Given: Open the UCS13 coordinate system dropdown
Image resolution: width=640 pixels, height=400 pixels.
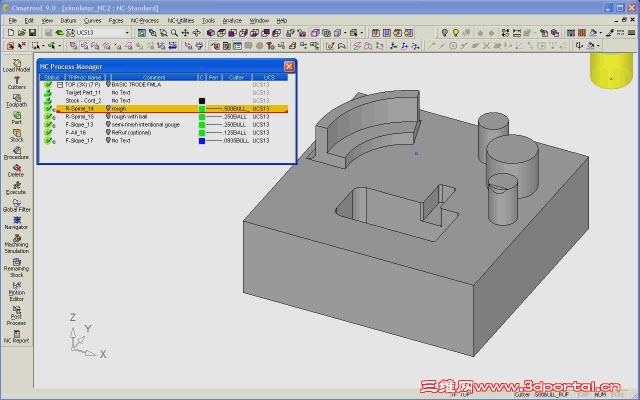Looking at the screenshot, I should (x=127, y=33).
